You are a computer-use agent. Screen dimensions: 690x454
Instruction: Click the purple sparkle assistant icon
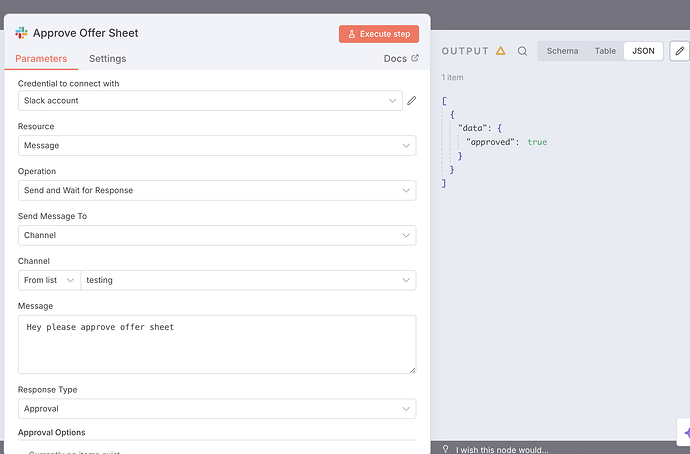(x=685, y=432)
